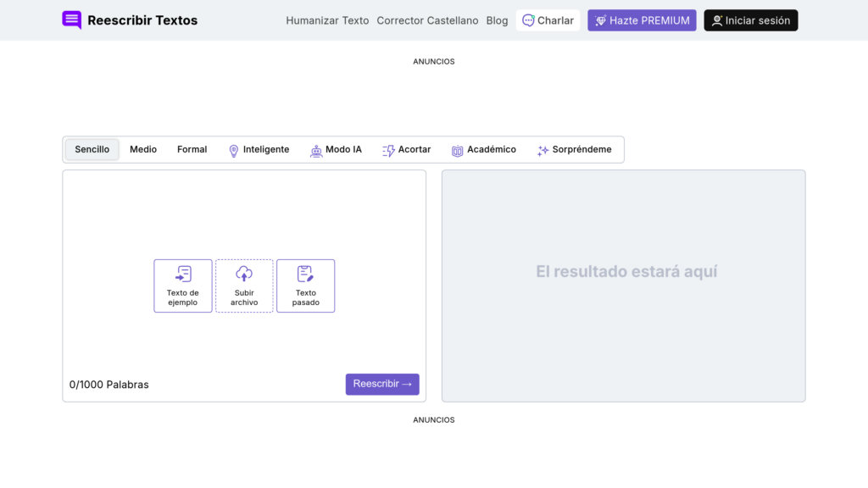Open the Charlar chat
868x488 pixels.
tap(548, 19)
